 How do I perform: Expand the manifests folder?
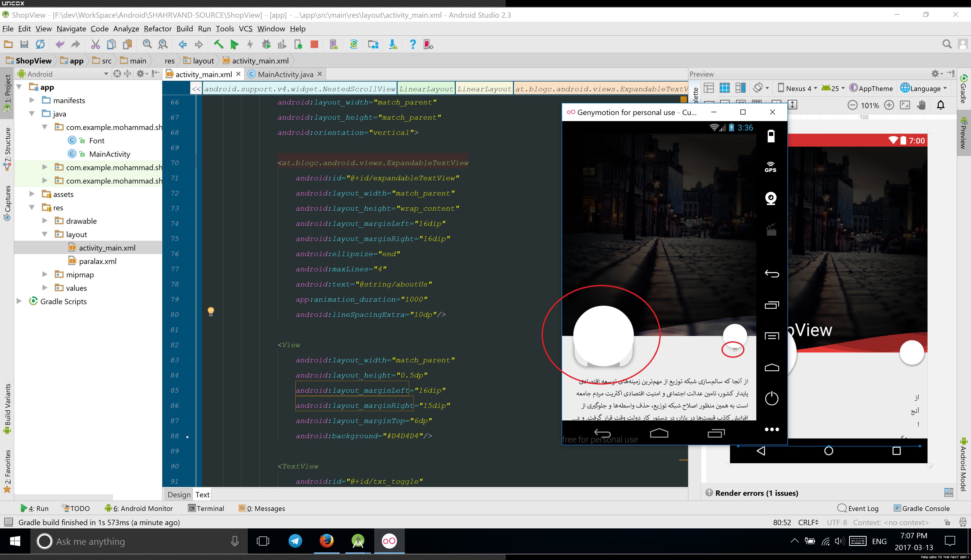coord(32,100)
